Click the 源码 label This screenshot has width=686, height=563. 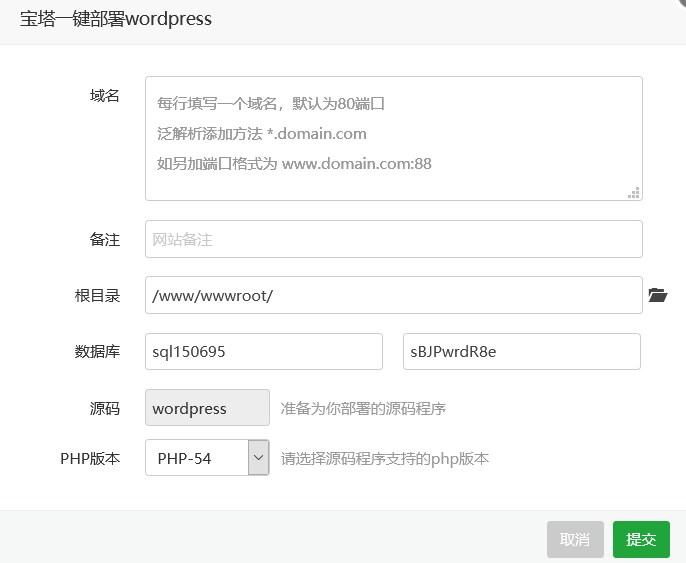tap(105, 409)
